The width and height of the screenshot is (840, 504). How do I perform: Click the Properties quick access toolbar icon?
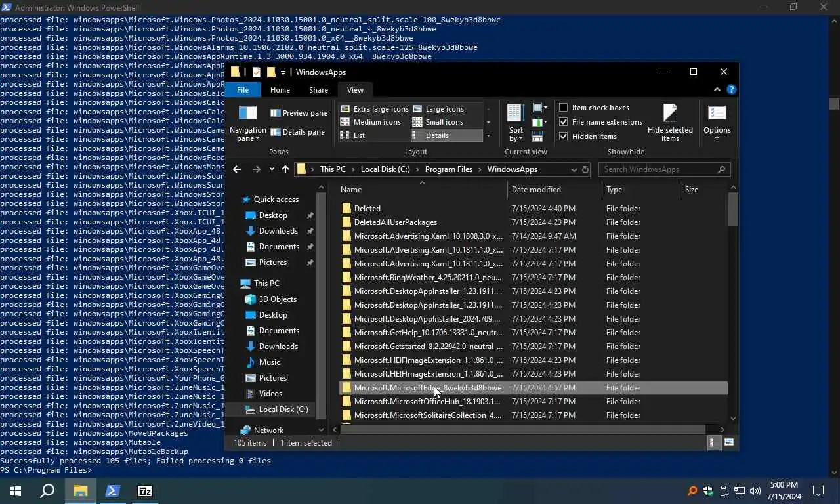coord(256,72)
